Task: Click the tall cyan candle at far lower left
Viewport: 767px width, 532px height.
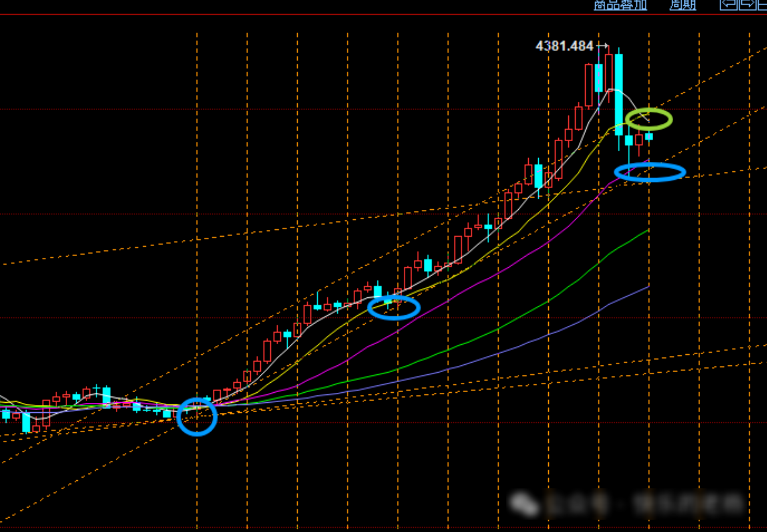Action: coord(26,422)
